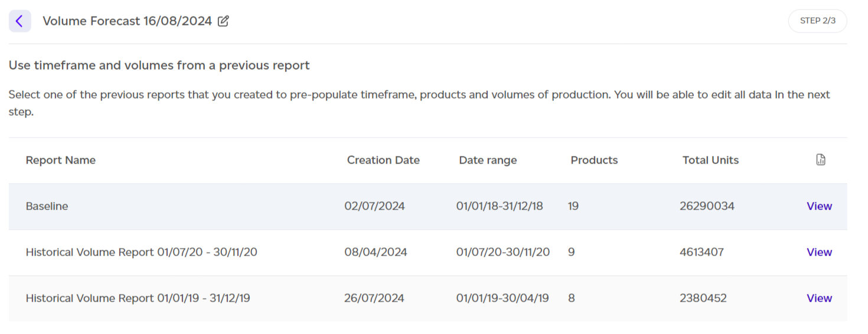The image size is (868, 334).
Task: Select the Baseline report row name
Action: [x=47, y=206]
